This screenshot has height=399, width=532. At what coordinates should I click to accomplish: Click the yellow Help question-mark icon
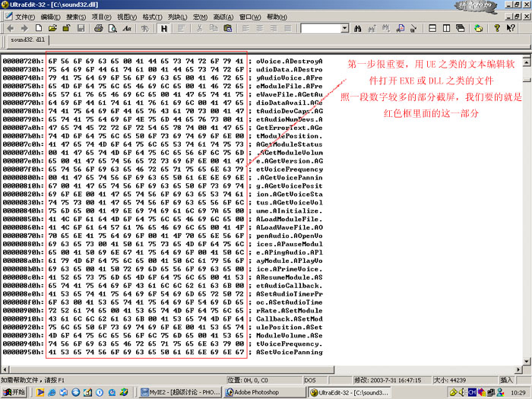[497, 29]
